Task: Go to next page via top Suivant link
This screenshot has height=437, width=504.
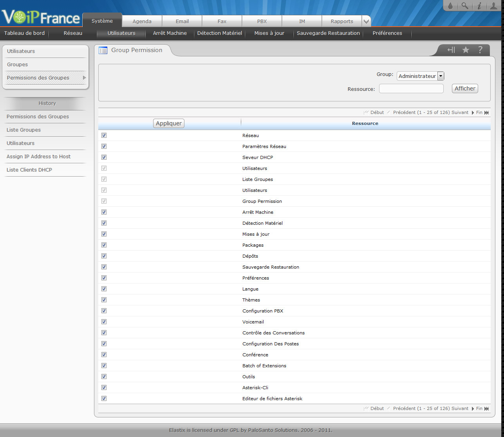Action: [x=460, y=112]
